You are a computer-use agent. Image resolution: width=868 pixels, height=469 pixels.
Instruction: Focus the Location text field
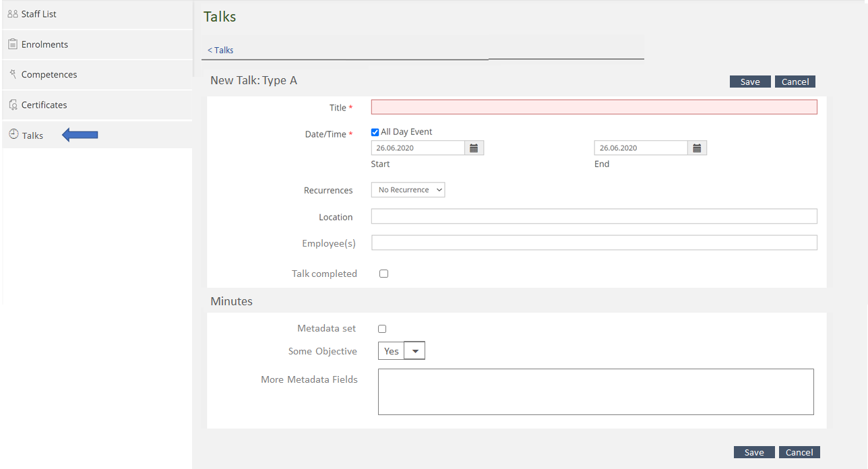(x=594, y=216)
